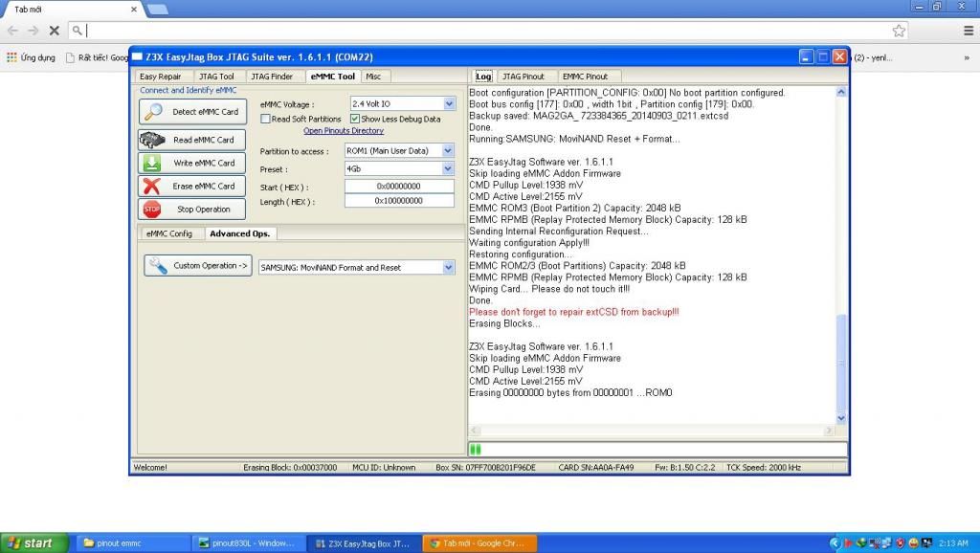Viewport: 980px width, 553px height.
Task: Expand the Preset 4Gb dropdown
Action: tap(448, 168)
